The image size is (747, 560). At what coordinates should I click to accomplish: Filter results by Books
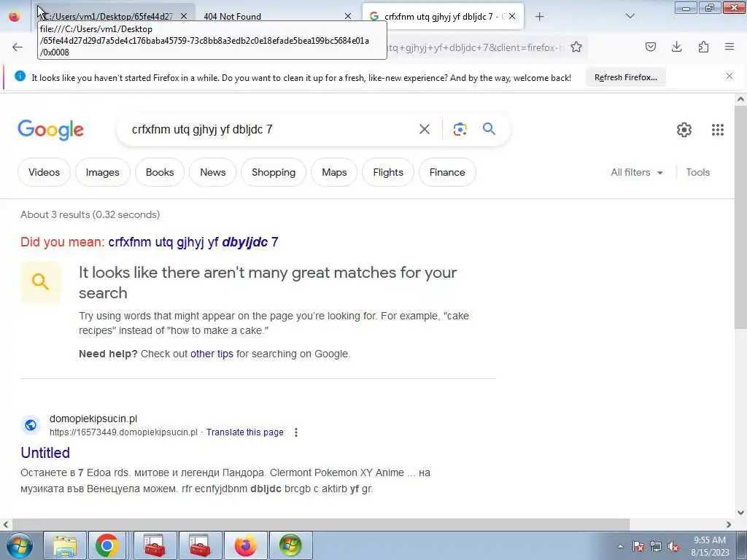(x=160, y=172)
